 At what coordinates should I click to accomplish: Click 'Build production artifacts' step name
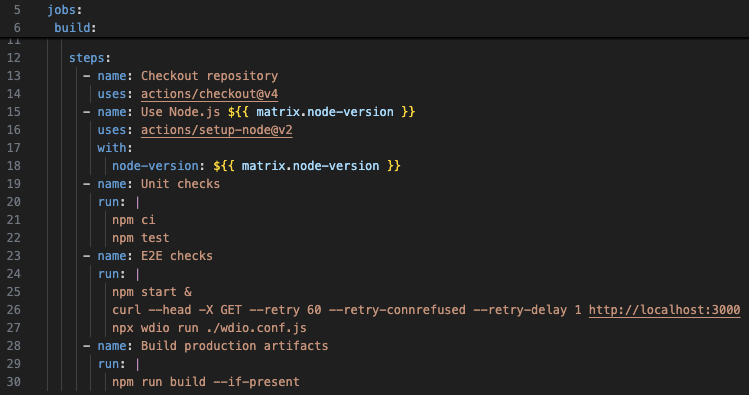[235, 346]
